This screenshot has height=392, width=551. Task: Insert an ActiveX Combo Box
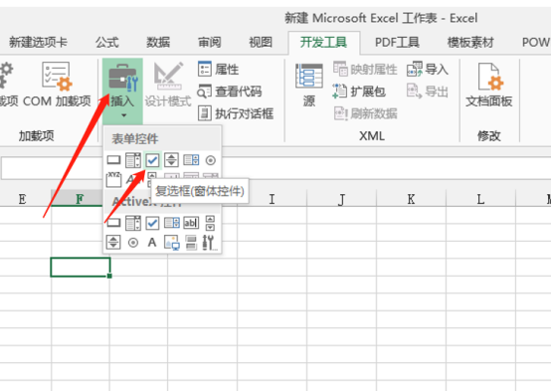pos(133,223)
